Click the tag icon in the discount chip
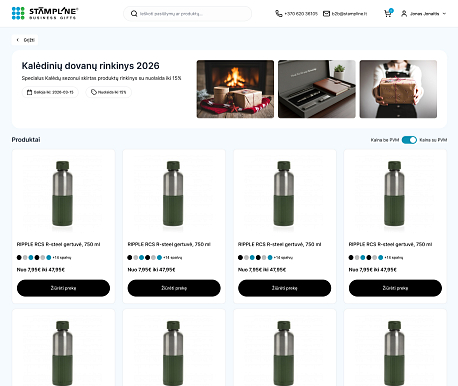458x386 pixels. 94,92
